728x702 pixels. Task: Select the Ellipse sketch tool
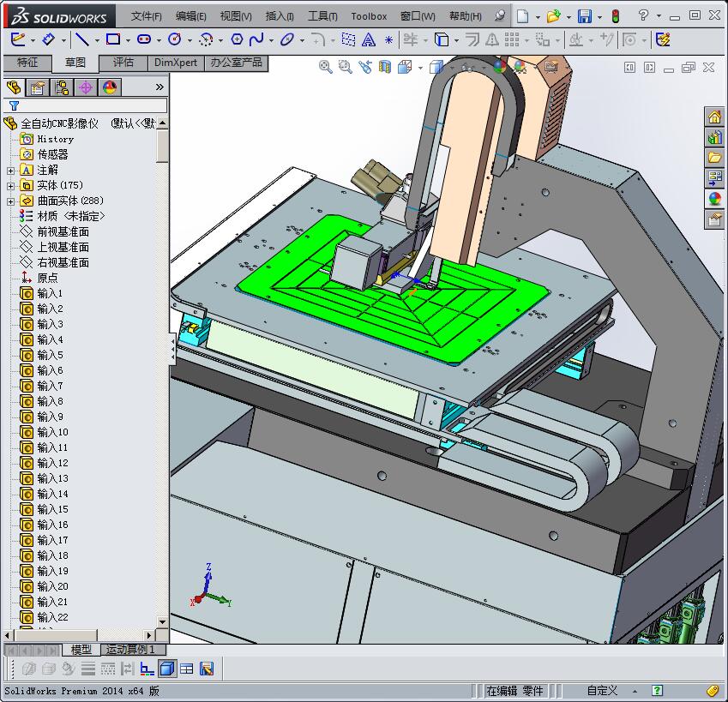click(x=287, y=39)
